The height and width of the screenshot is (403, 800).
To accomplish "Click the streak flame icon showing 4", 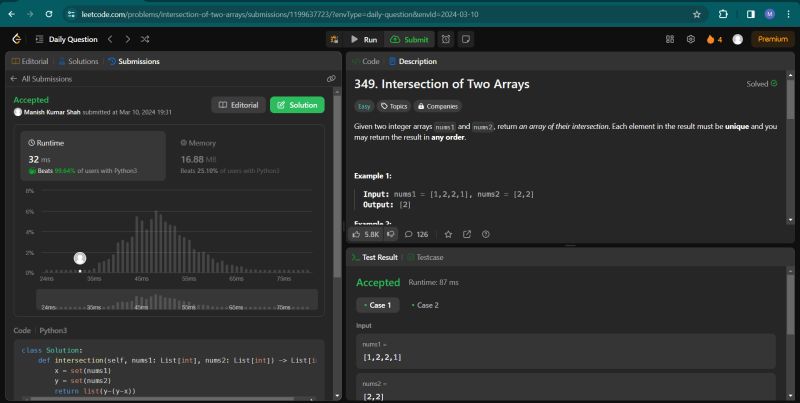I will 714,39.
